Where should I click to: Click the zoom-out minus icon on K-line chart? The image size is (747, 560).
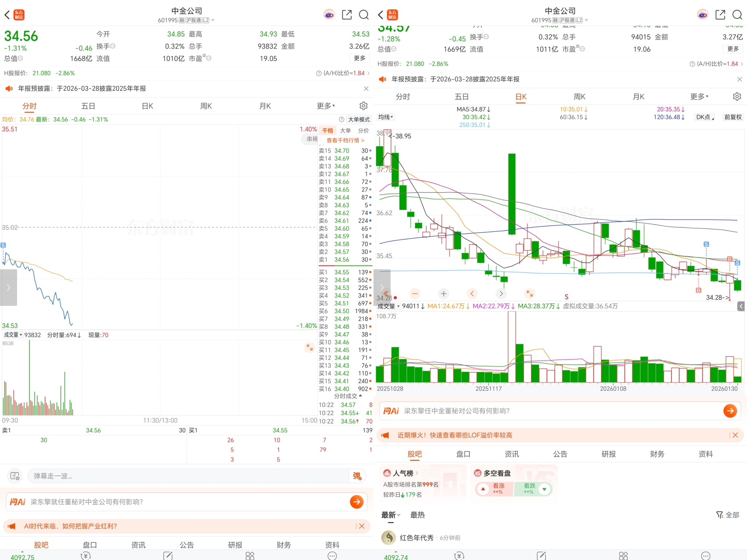point(415,293)
